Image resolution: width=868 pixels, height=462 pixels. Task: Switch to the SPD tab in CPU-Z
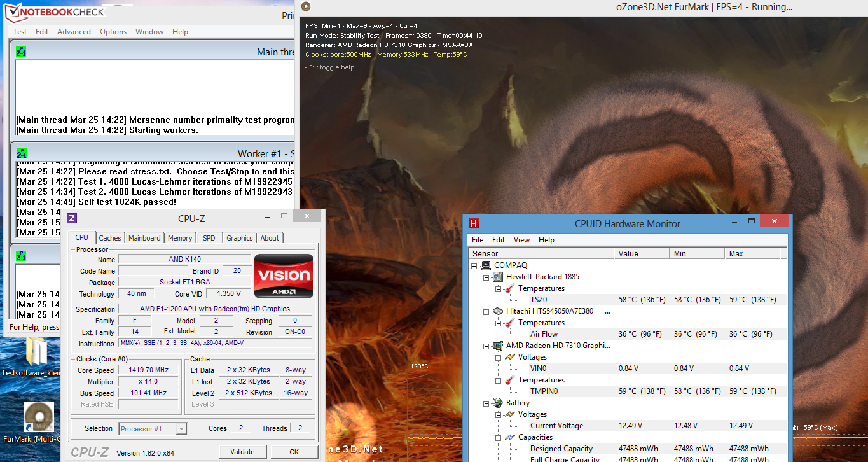click(209, 238)
